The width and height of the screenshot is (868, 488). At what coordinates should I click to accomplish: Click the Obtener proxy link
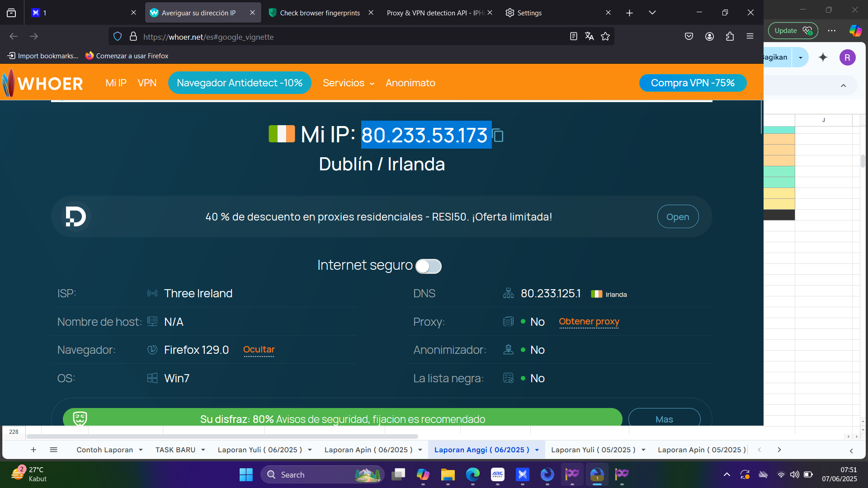[x=589, y=322]
